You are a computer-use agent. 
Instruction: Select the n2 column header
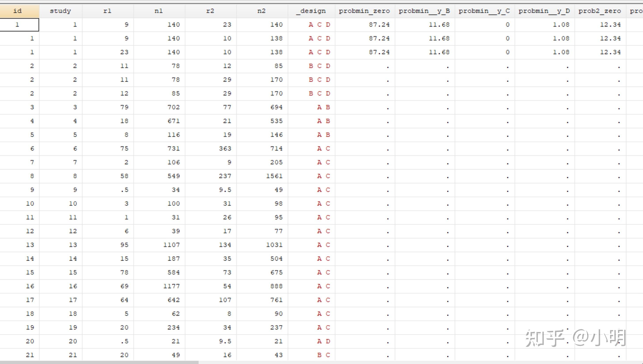(262, 11)
